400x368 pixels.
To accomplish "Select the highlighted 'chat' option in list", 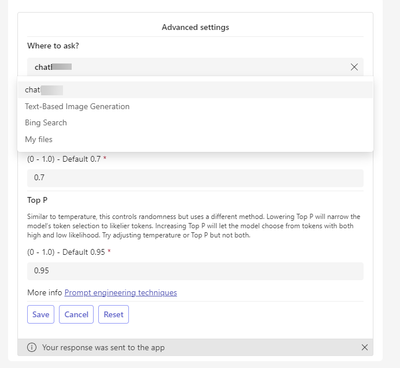I will point(195,90).
